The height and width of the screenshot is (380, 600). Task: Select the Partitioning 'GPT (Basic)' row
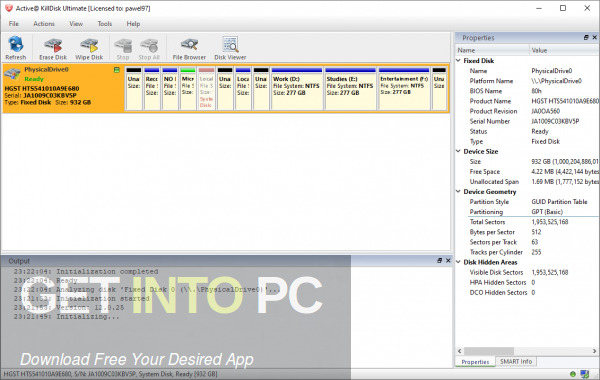(527, 212)
